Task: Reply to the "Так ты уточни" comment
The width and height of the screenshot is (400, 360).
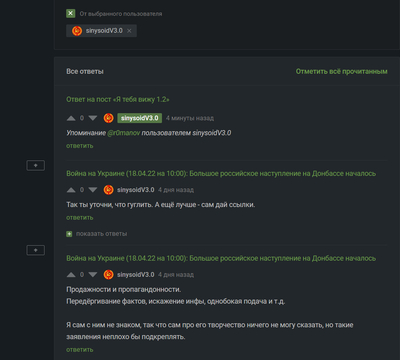Action: pyautogui.click(x=80, y=218)
